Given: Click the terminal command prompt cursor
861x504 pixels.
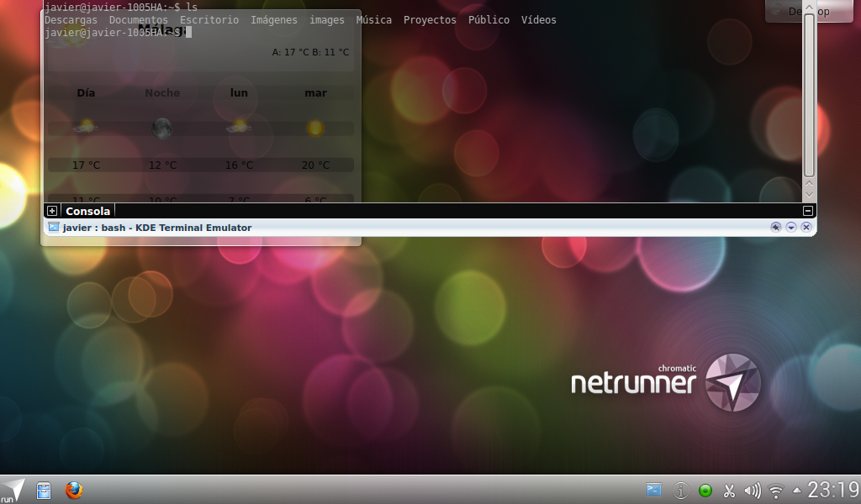Looking at the screenshot, I should point(189,33).
